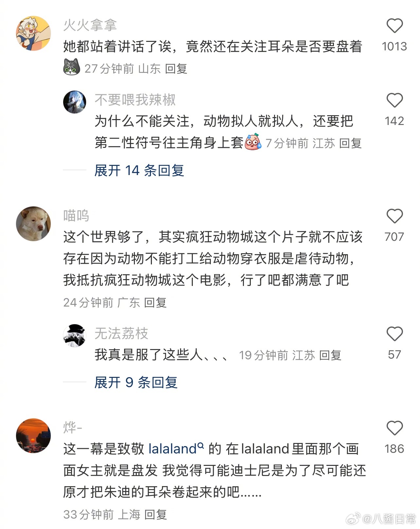Open 火火拿拿's profile avatar
420x529 pixels.
click(33, 33)
